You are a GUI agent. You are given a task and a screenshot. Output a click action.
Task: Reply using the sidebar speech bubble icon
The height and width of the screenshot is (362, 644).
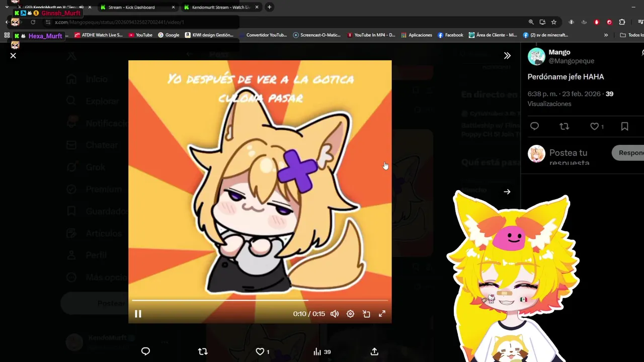pos(534,127)
